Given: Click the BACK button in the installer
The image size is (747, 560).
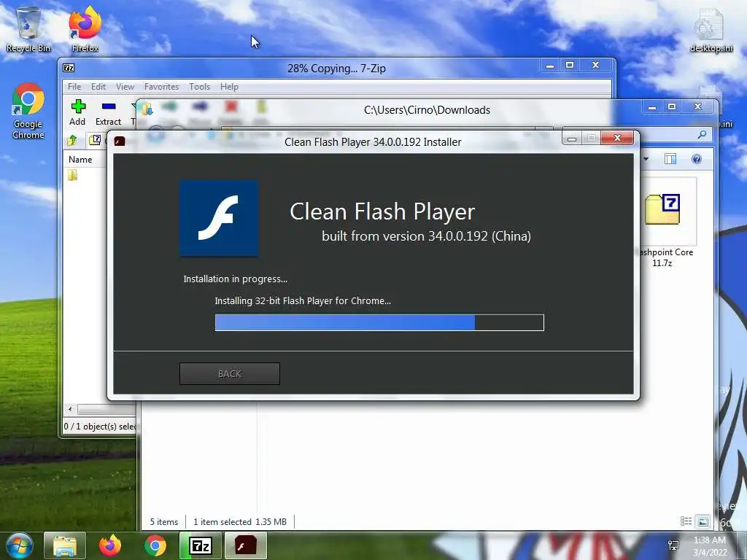Looking at the screenshot, I should coord(230,374).
